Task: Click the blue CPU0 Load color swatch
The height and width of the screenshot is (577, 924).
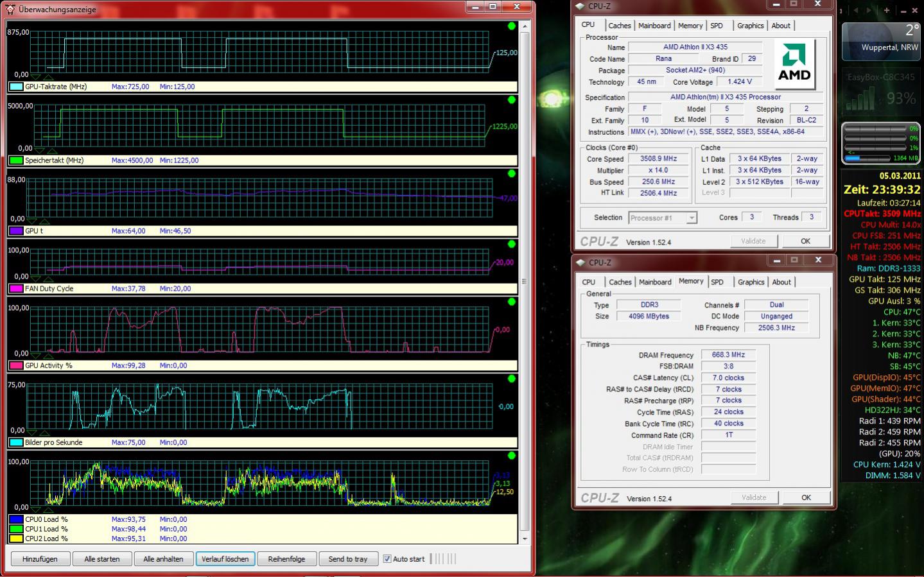Action: click(16, 519)
